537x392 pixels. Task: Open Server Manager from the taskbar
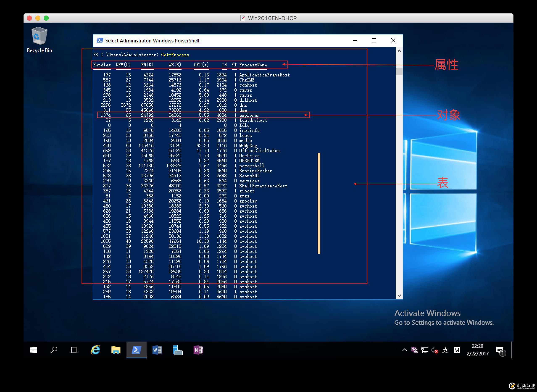click(x=178, y=350)
